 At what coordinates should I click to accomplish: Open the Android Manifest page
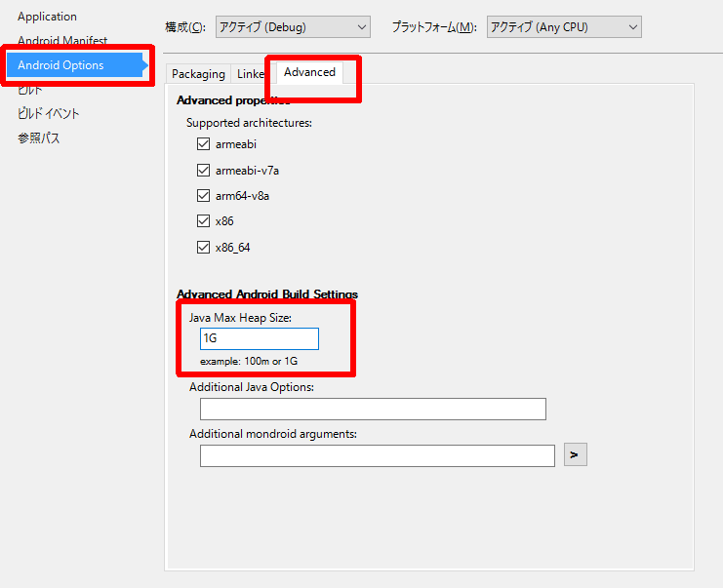pyautogui.click(x=62, y=40)
